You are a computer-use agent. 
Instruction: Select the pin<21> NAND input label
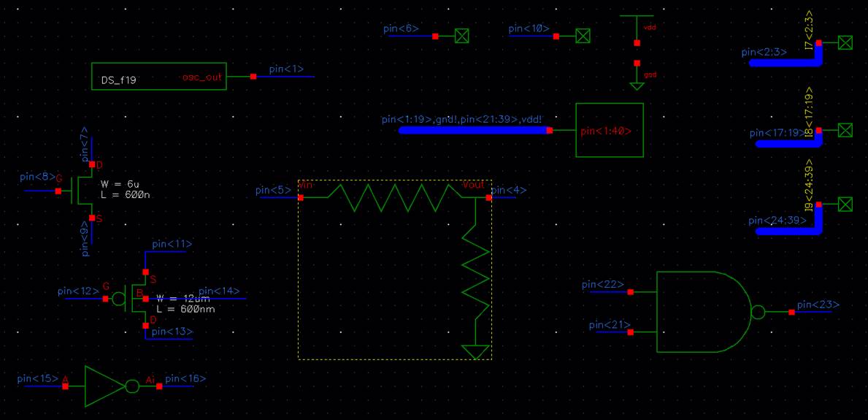tap(609, 325)
